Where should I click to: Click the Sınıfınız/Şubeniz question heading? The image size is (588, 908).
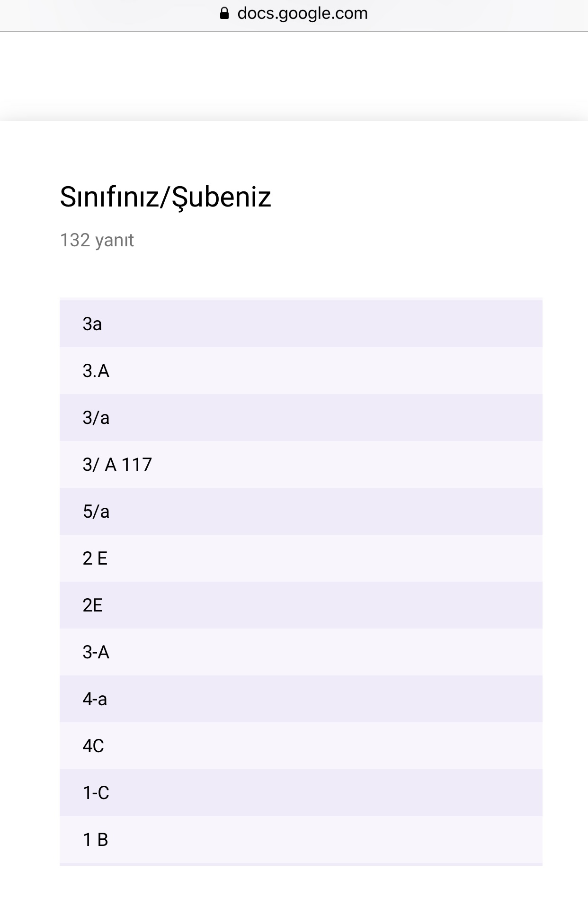pos(165,197)
